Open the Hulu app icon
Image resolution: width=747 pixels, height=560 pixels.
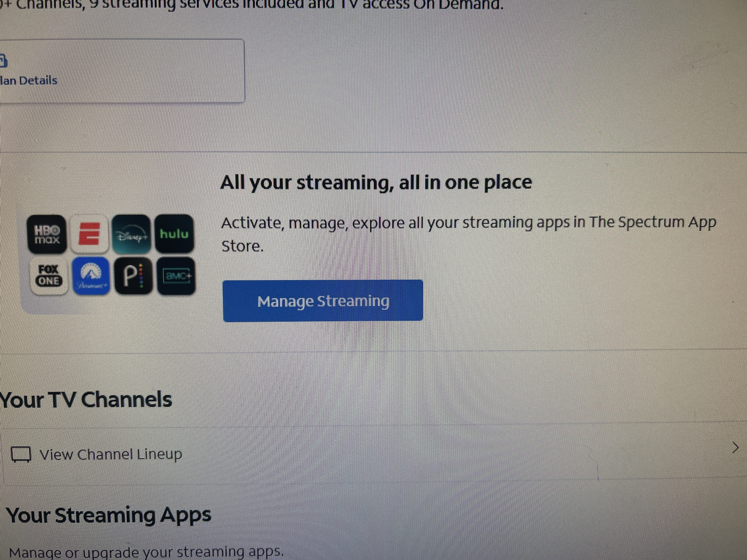[x=174, y=234]
